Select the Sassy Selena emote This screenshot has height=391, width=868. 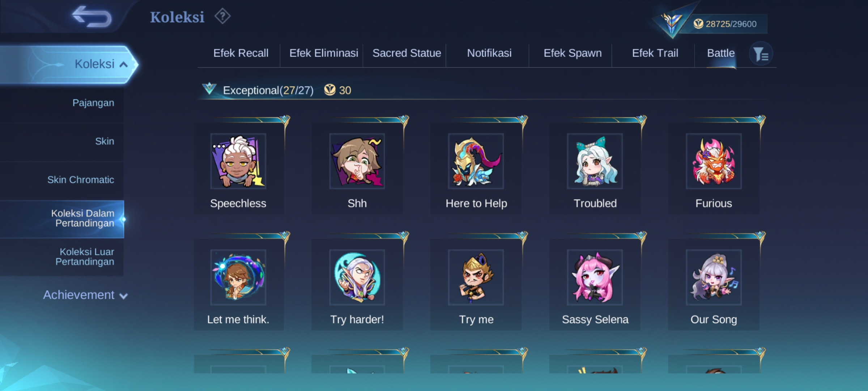coord(595,285)
